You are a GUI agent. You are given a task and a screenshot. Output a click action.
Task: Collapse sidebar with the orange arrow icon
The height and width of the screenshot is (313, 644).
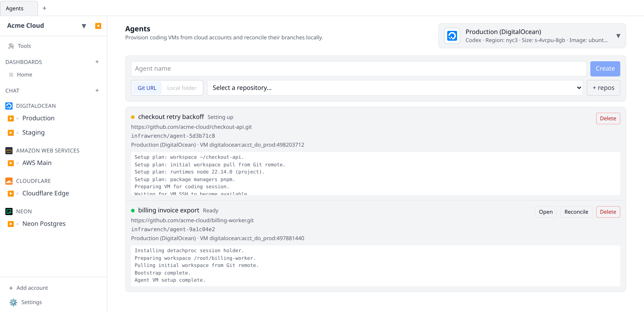(98, 26)
